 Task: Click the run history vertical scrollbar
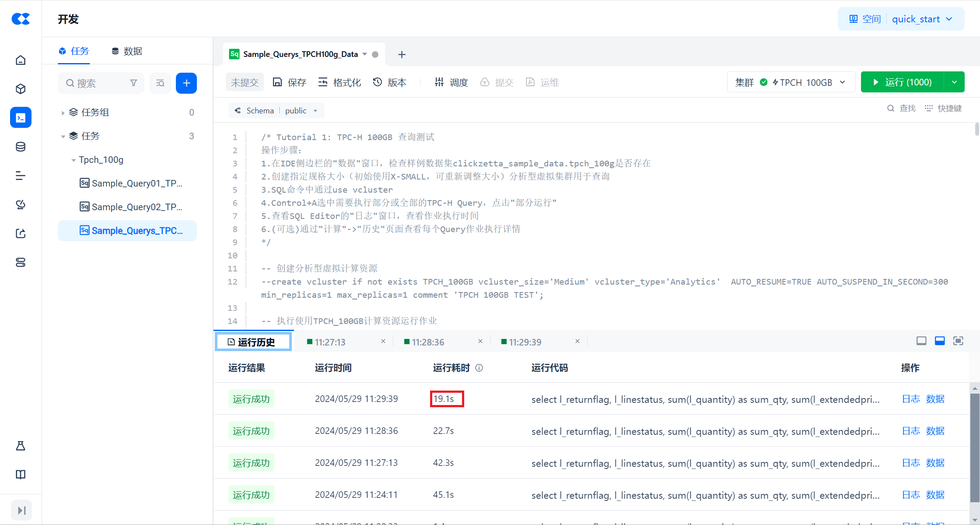point(974,447)
